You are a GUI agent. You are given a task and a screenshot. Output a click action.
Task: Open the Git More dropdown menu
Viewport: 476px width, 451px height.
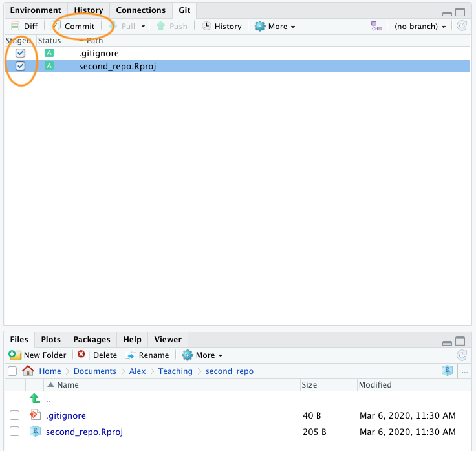275,27
